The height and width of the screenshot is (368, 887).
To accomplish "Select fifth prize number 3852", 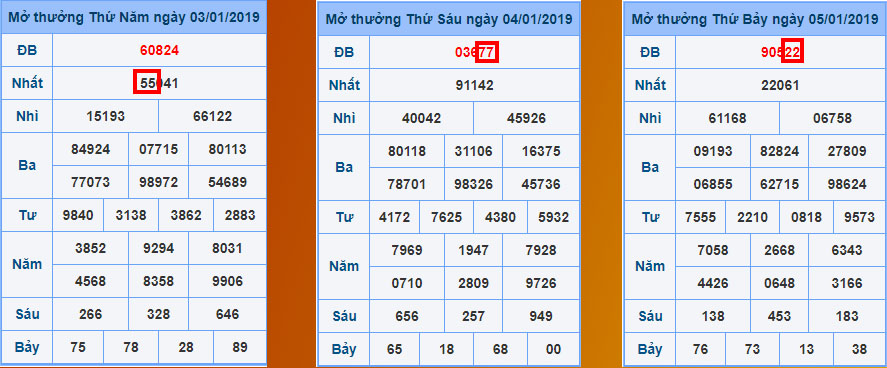I will (91, 248).
